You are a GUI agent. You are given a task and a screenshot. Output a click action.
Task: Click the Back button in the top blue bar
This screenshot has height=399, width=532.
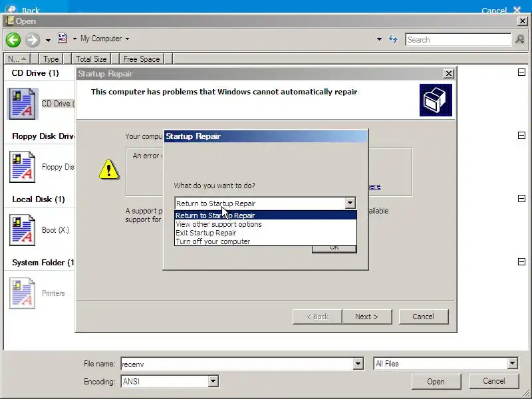pos(23,9)
